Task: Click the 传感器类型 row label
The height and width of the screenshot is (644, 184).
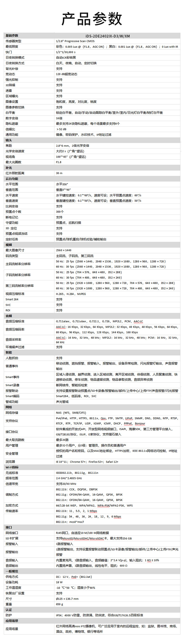Action: [x=13, y=41]
